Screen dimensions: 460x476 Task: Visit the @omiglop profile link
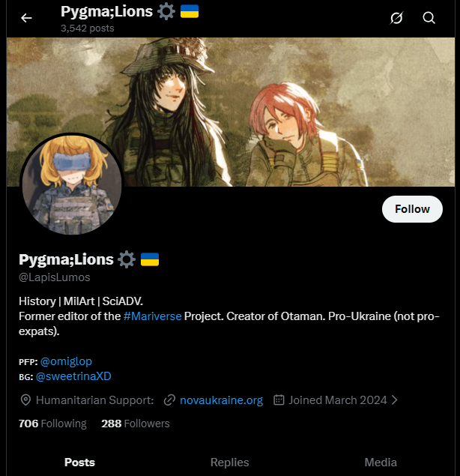click(x=66, y=361)
